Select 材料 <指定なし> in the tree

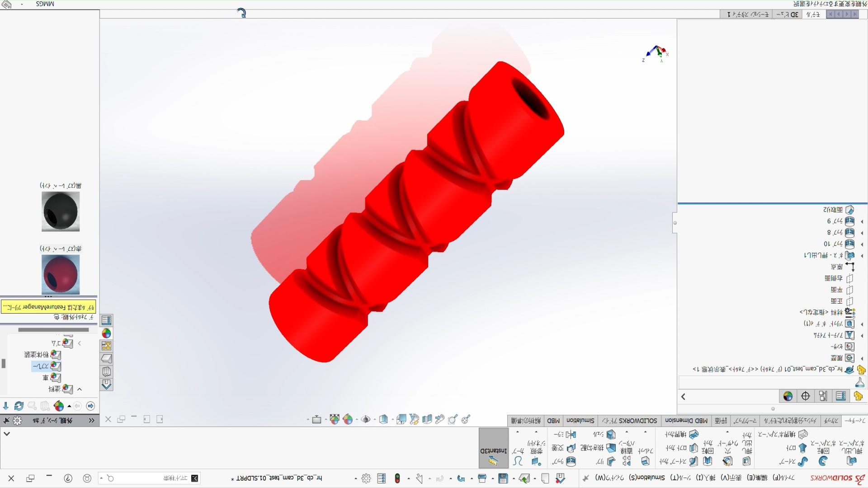(x=826, y=312)
